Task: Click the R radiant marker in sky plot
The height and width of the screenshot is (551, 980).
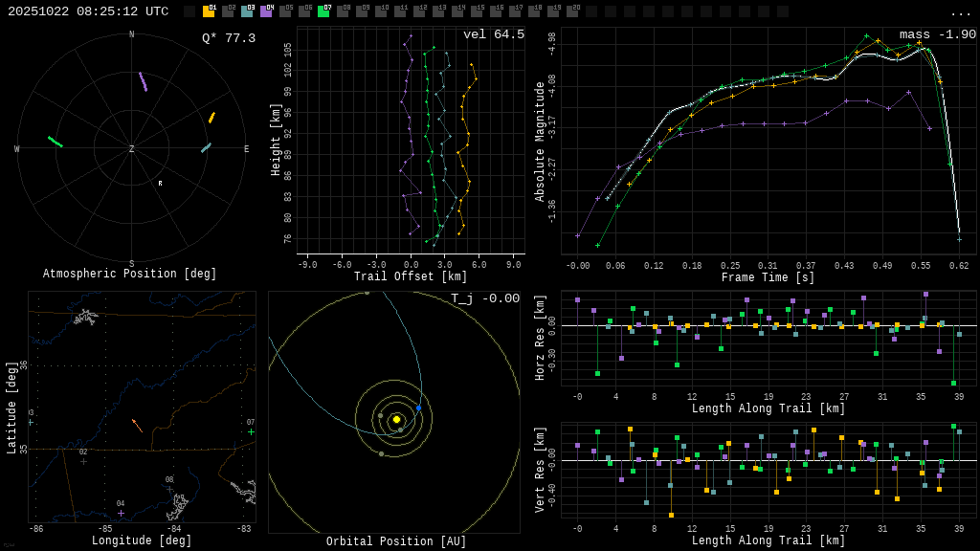Action: point(160,183)
